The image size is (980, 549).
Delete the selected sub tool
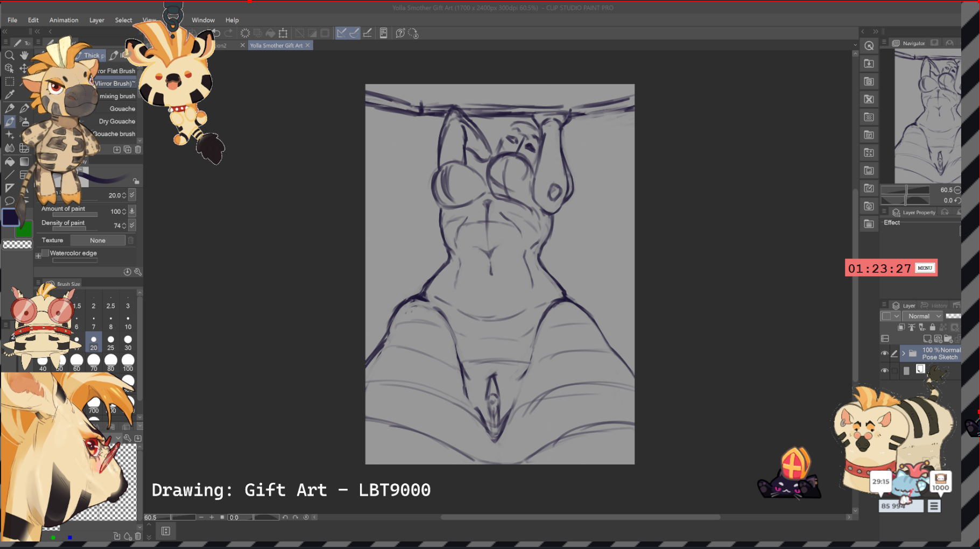click(x=138, y=150)
